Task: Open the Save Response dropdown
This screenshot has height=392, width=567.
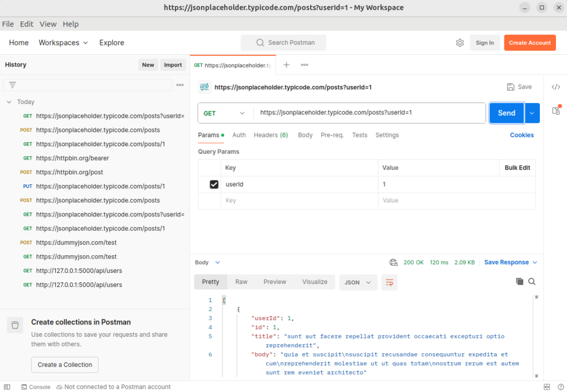Action: coord(511,262)
